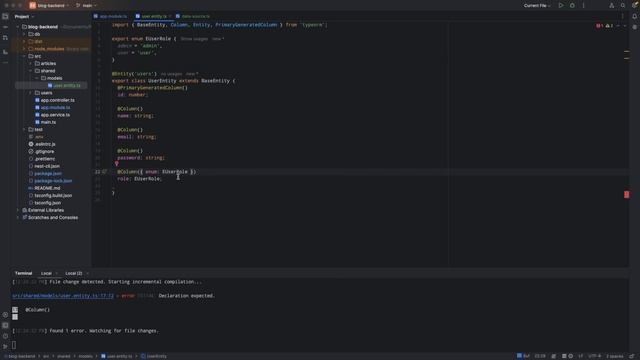Expand the articles folder
This screenshot has width=640, height=360.
(x=31, y=64)
